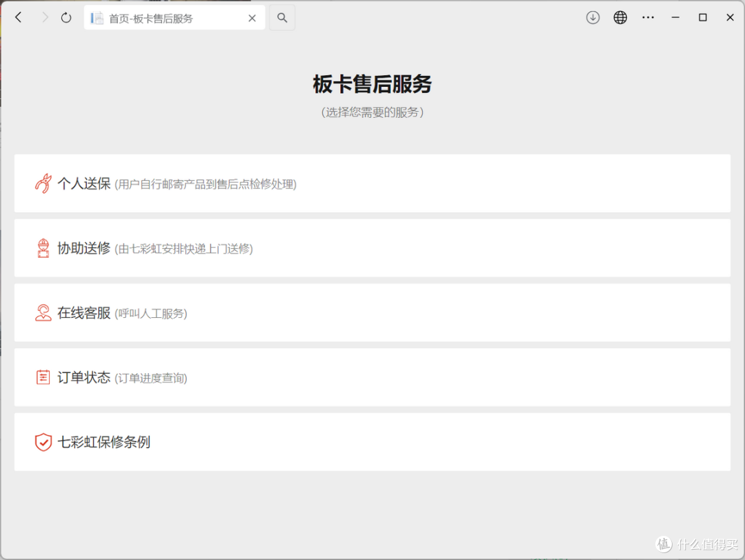745x560 pixels.
Task: Click the pliers icon beside 个人送保
Action: click(x=43, y=183)
